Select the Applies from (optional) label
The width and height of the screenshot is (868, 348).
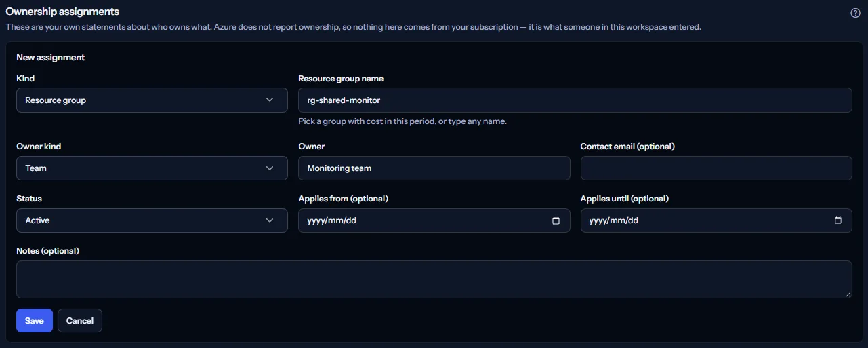pos(343,199)
